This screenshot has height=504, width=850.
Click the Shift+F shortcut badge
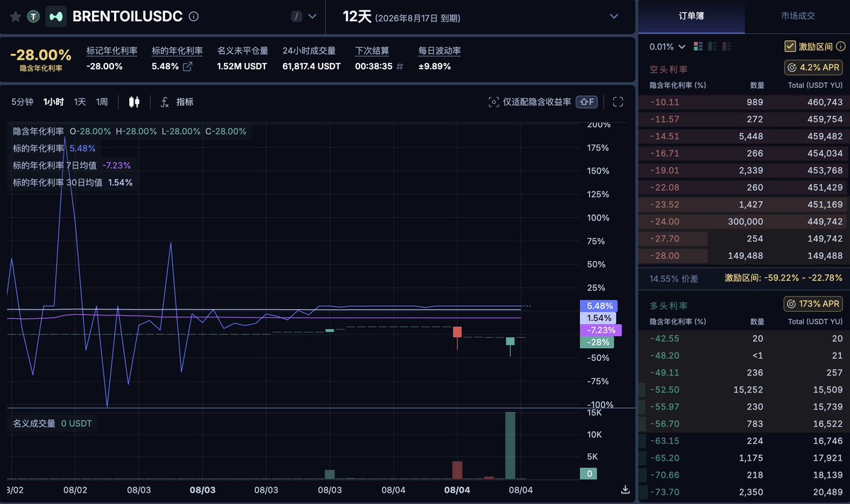(586, 102)
